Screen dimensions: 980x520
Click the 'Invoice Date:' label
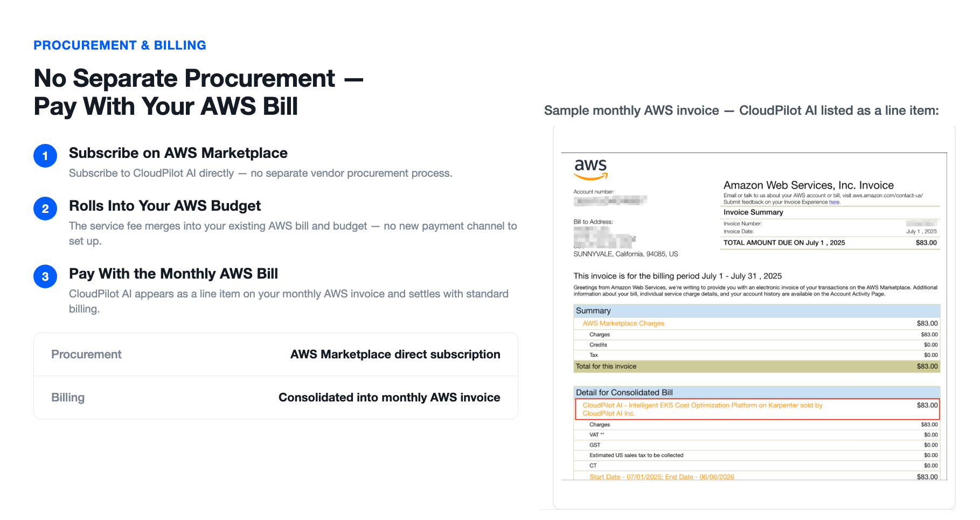pyautogui.click(x=739, y=232)
